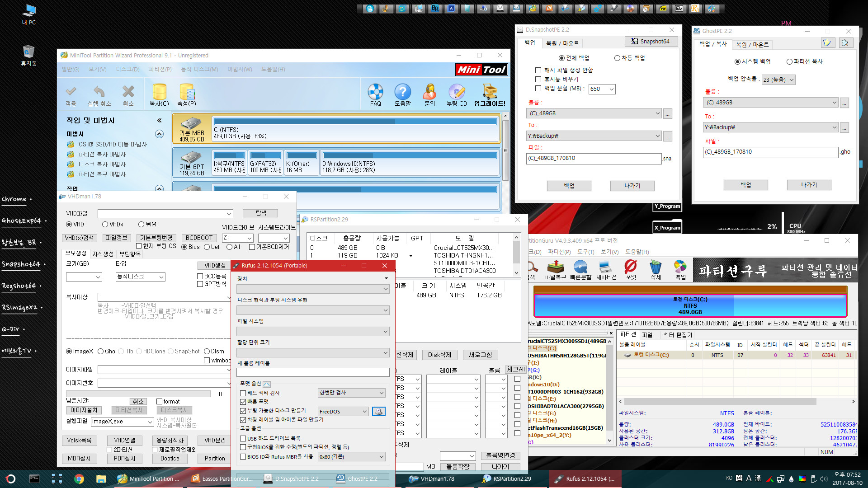Click 새파티션 new partition icon in PartitionGuru
This screenshot has width=868, height=488.
[x=606, y=267]
